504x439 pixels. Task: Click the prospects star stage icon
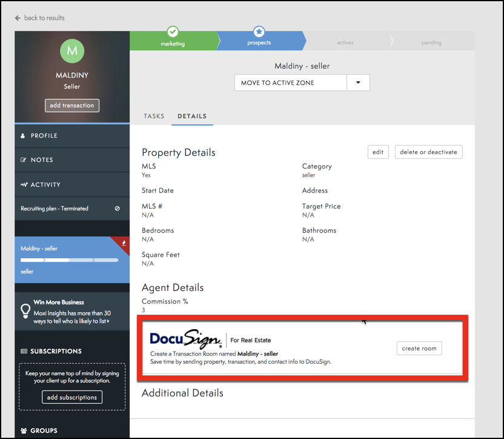pyautogui.click(x=259, y=32)
